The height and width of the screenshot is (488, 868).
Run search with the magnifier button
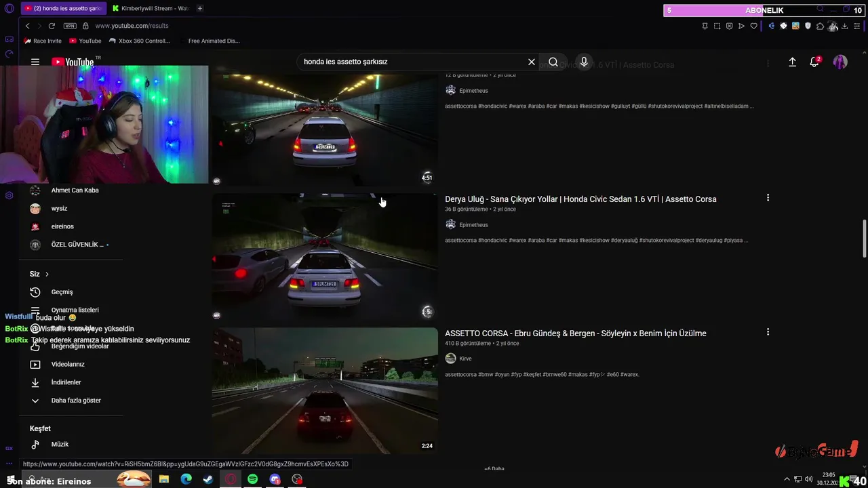553,62
